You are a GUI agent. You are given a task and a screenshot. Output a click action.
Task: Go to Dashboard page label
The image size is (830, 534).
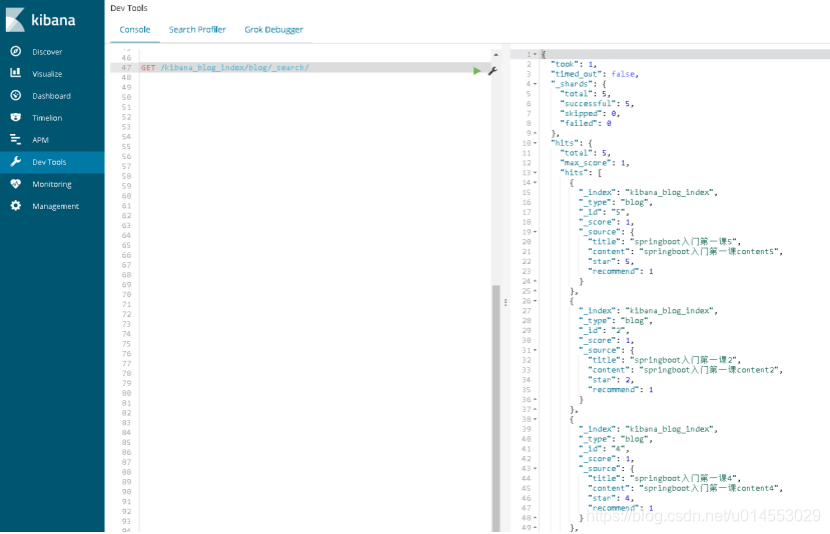51,96
